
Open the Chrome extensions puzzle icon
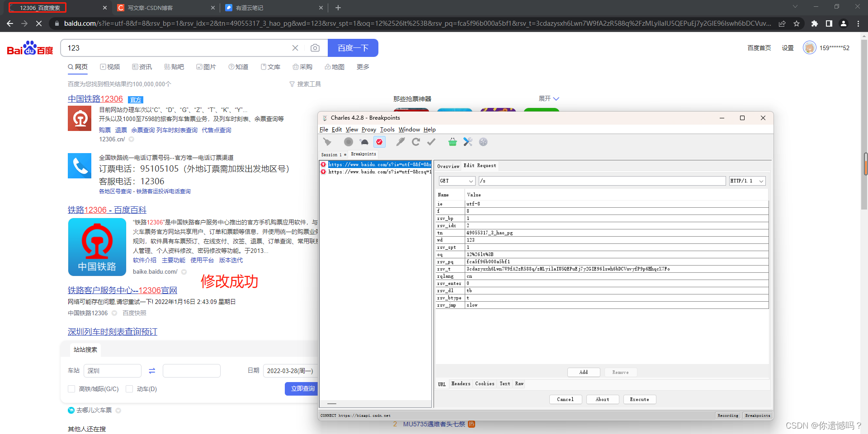[x=815, y=23]
